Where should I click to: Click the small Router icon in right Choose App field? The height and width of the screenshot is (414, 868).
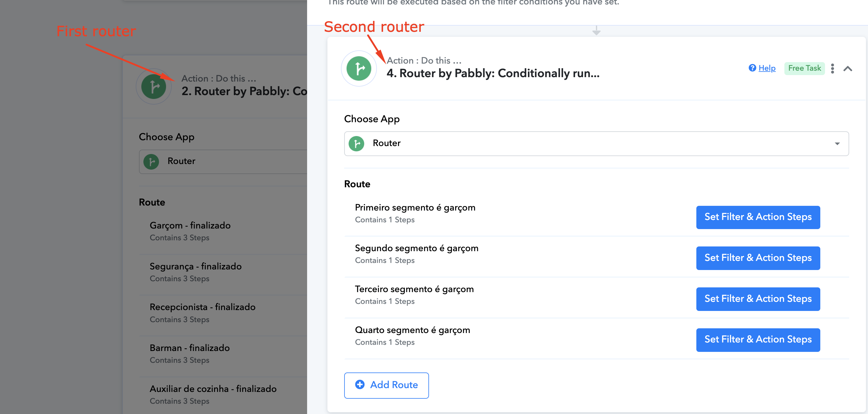pyautogui.click(x=357, y=144)
